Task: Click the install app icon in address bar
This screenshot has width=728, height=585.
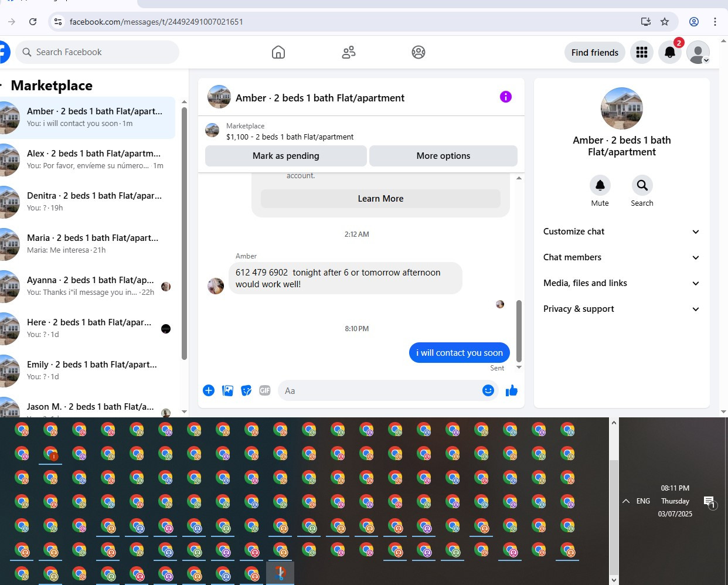Action: click(x=646, y=22)
